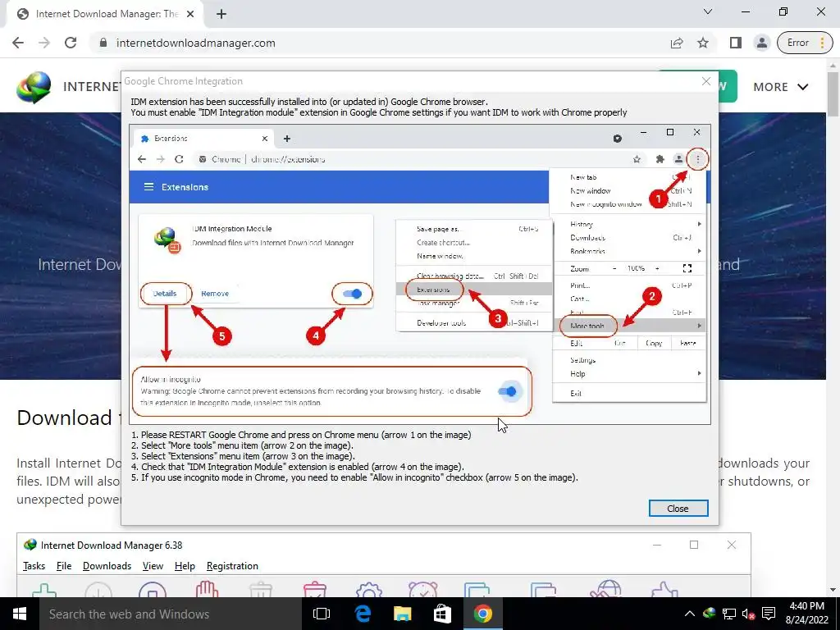
Task: Click the muted volume tray icon
Action: coord(748,614)
